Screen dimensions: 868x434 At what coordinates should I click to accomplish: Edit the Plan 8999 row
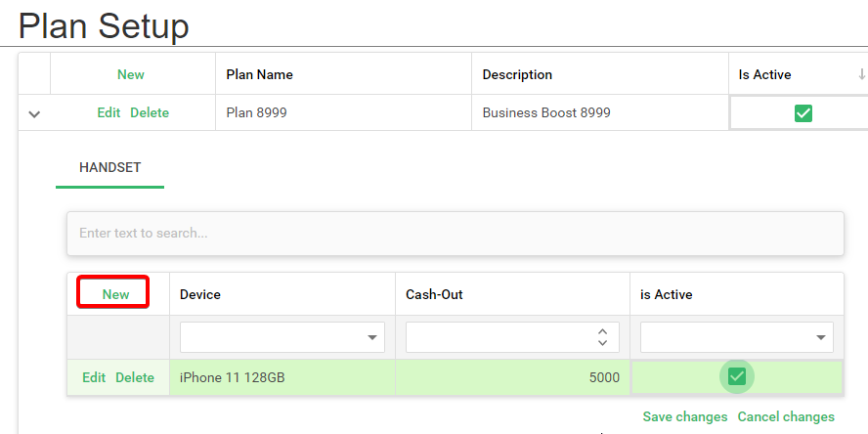click(108, 112)
